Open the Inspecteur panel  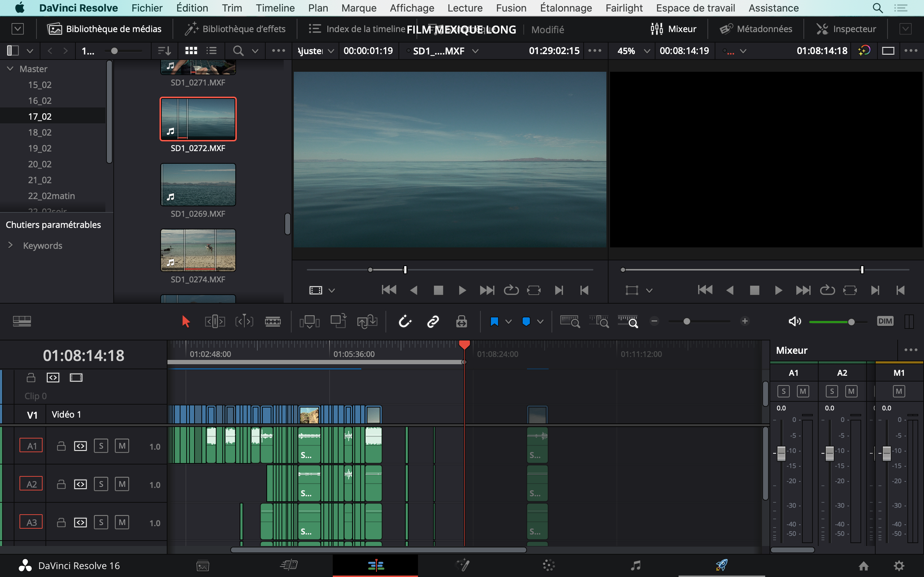click(x=846, y=29)
